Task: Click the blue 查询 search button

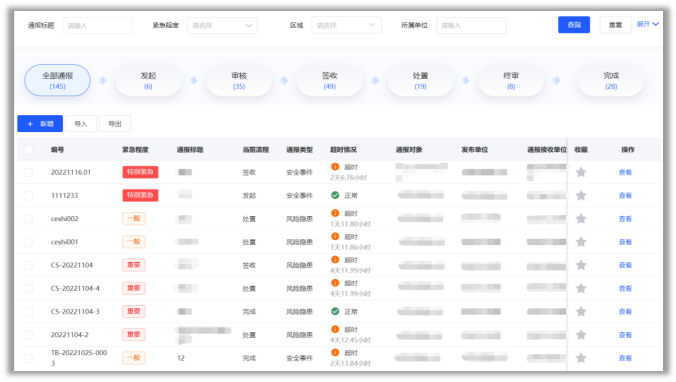Action: tap(574, 25)
